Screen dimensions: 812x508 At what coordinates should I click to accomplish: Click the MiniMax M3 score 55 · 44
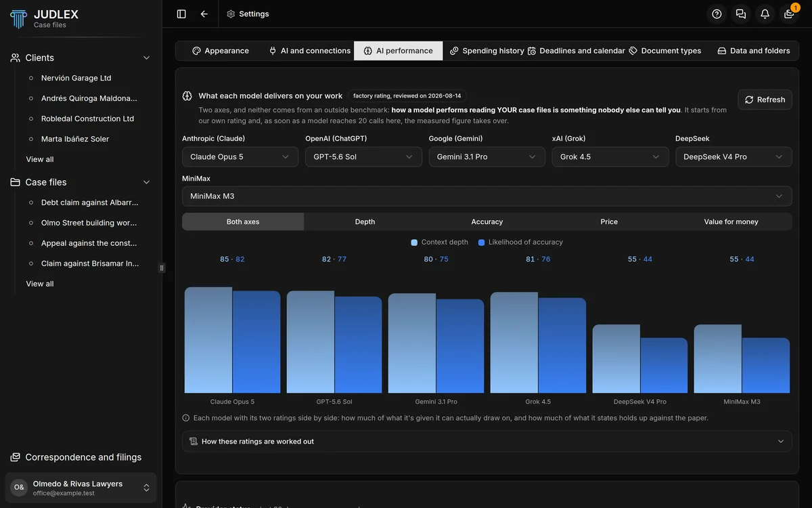[742, 259]
